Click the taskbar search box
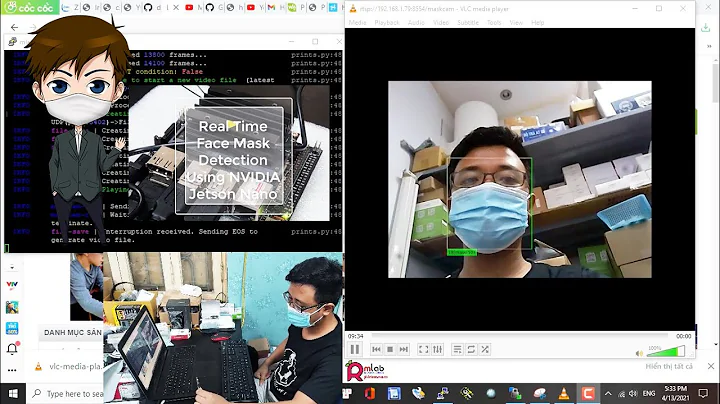The height and width of the screenshot is (404, 720). (x=67, y=393)
